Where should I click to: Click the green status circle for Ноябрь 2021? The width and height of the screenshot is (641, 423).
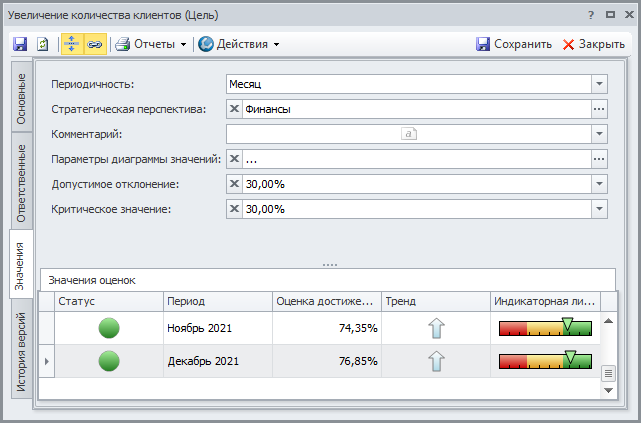pyautogui.click(x=109, y=328)
